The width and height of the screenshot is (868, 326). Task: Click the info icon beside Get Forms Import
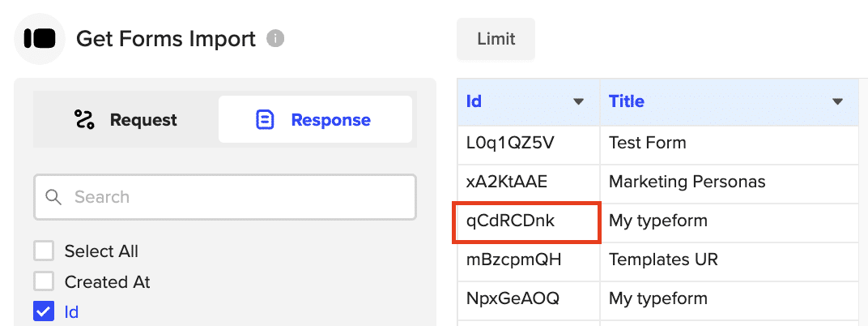(275, 38)
